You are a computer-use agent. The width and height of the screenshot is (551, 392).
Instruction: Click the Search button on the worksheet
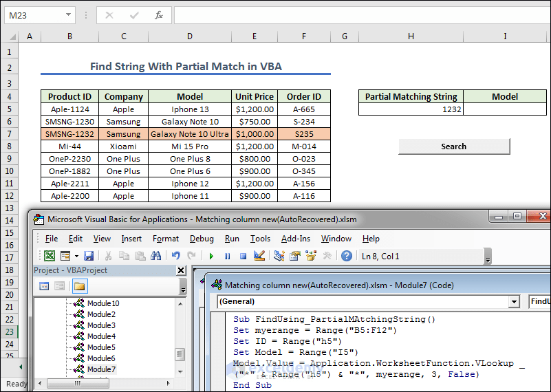click(x=453, y=146)
